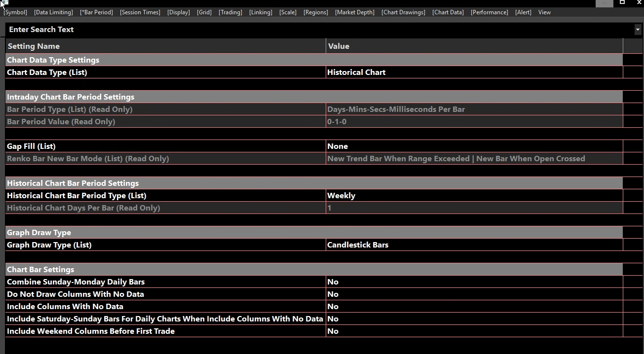
Task: Go to the [Chart Data] tab
Action: pos(448,12)
